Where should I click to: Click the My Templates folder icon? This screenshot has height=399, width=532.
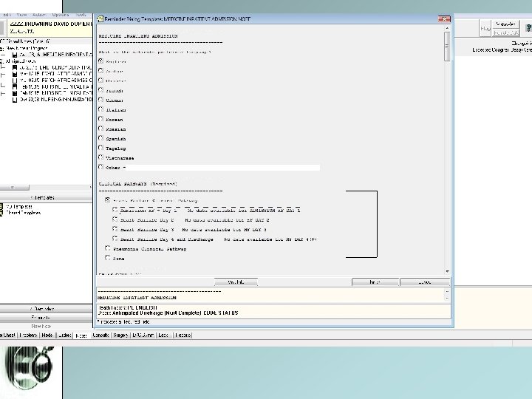[x=1, y=206]
